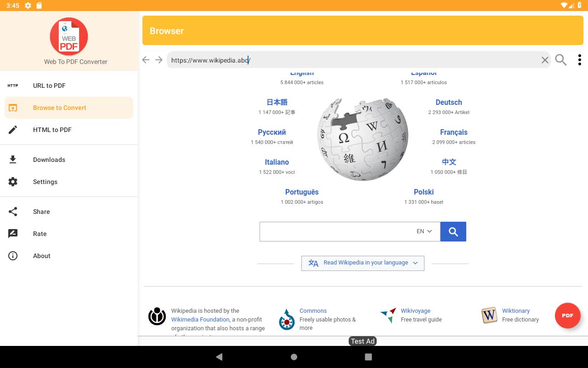The height and width of the screenshot is (368, 588).
Task: Tap the magnifier search icon beside URL bar
Action: pyautogui.click(x=561, y=60)
